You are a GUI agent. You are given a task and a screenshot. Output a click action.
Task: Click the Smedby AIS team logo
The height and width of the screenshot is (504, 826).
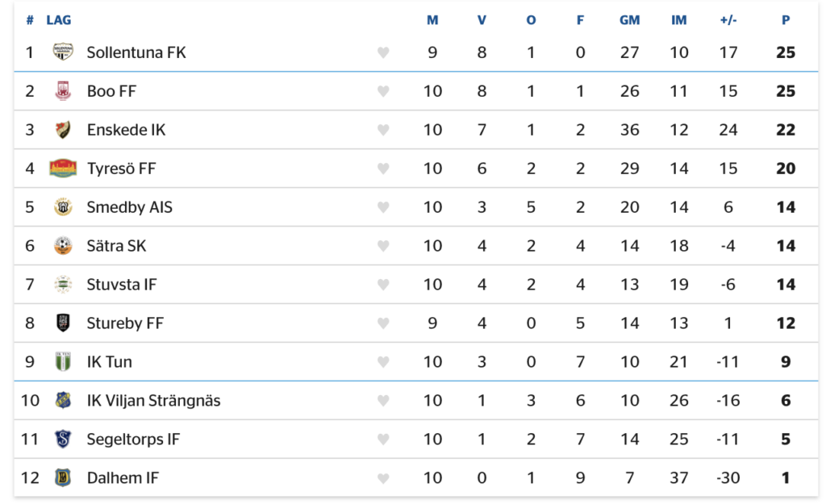[63, 207]
